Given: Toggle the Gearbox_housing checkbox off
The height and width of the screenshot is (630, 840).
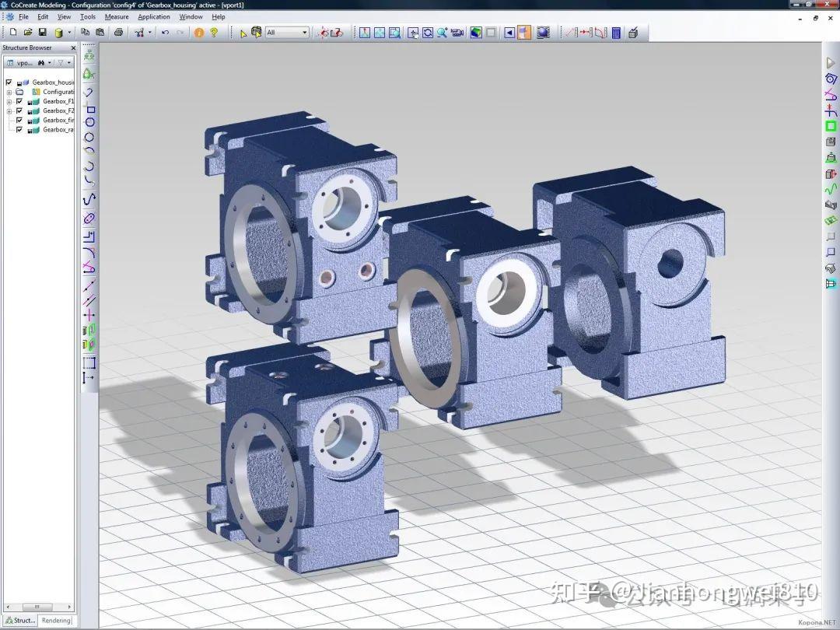Looking at the screenshot, I should click(x=9, y=82).
